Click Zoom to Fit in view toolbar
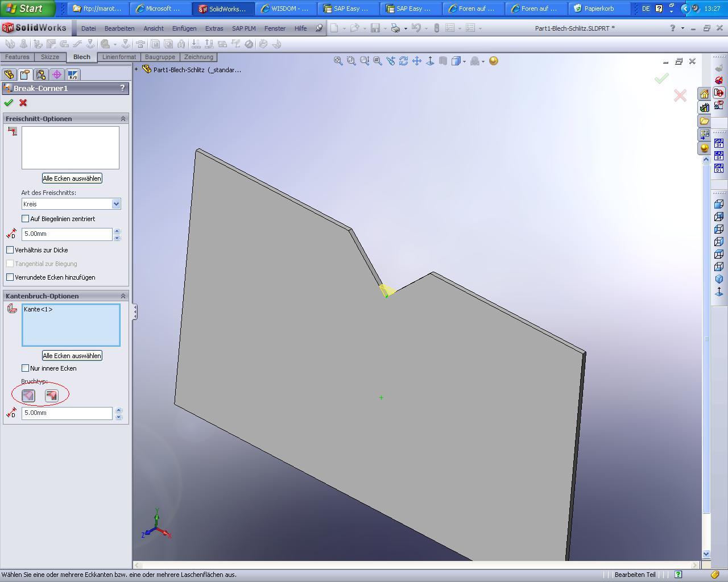This screenshot has width=728, height=582. [338, 61]
